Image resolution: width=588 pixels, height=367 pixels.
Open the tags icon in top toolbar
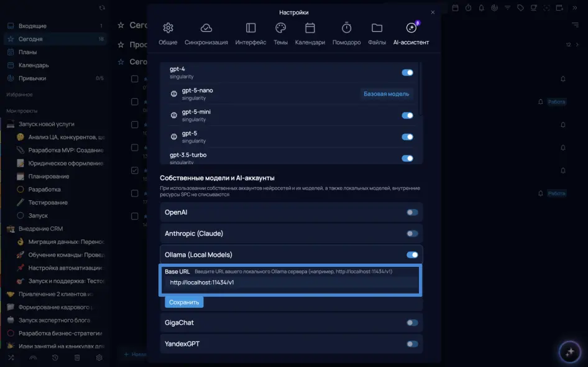click(x=520, y=8)
